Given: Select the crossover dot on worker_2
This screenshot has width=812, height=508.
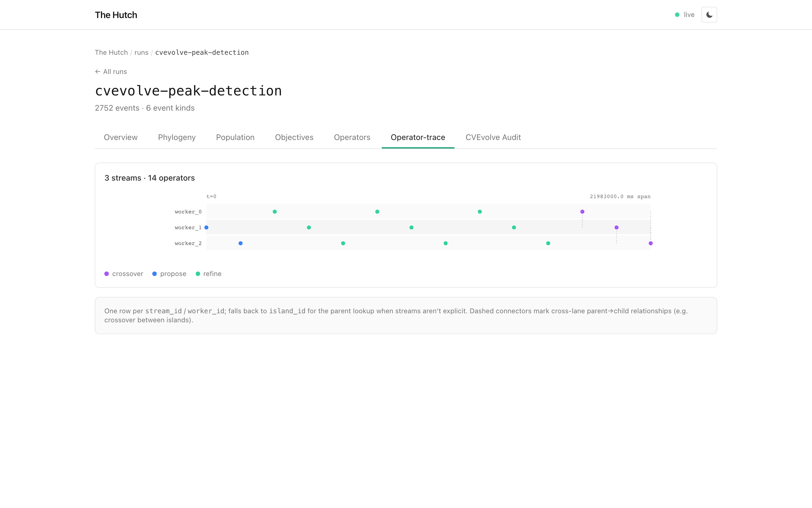Looking at the screenshot, I should pos(651,243).
